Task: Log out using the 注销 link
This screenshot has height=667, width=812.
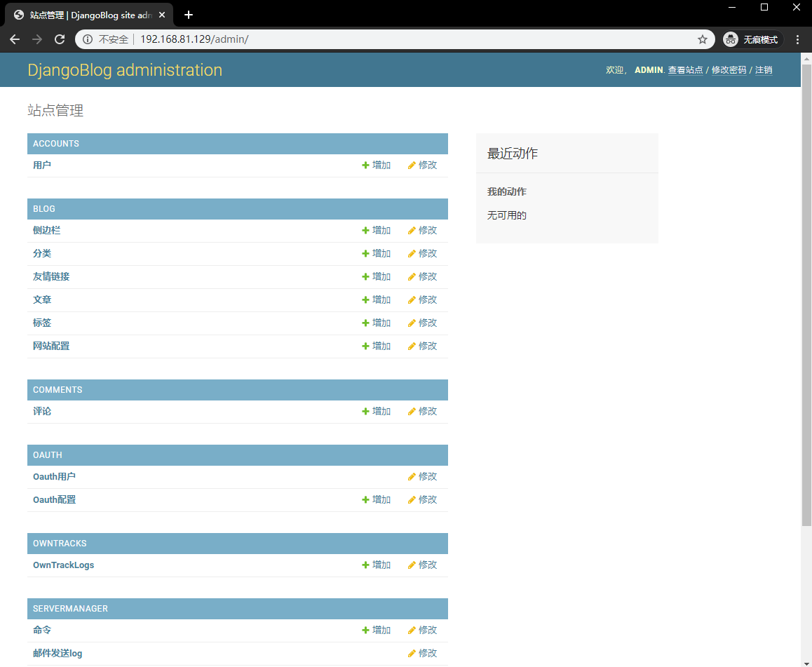Action: pos(764,70)
